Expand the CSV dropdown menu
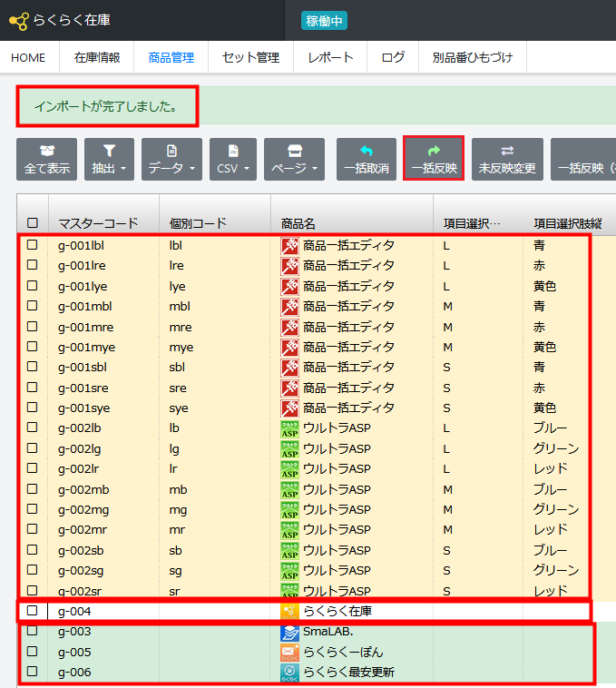This screenshot has height=688, width=616. pyautogui.click(x=233, y=159)
